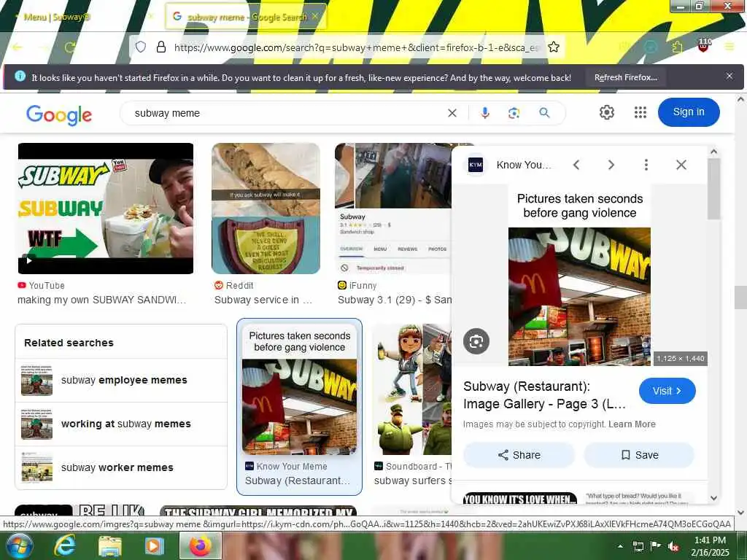Open the Reddit subway sandwich image thumbnail
Screen dimensions: 747x560
pyautogui.click(x=266, y=209)
